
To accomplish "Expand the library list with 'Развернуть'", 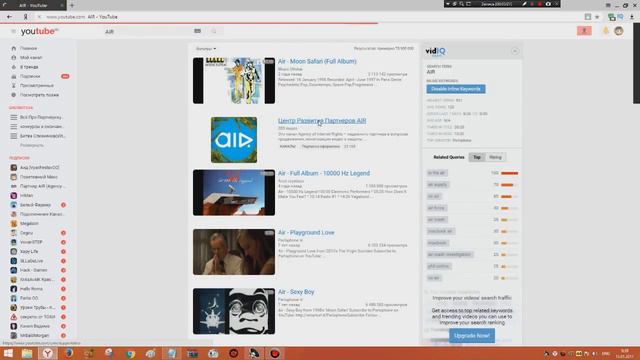I will pos(32,145).
